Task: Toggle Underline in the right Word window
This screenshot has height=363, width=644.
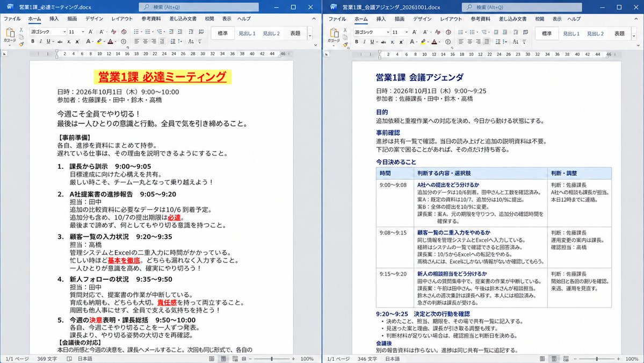Action: tap(372, 41)
